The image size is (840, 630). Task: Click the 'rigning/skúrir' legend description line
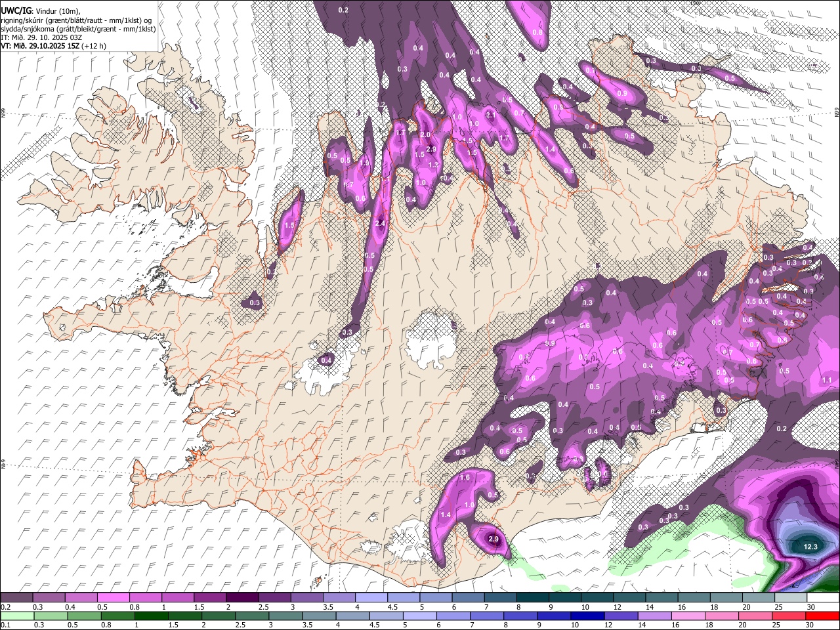pos(76,20)
